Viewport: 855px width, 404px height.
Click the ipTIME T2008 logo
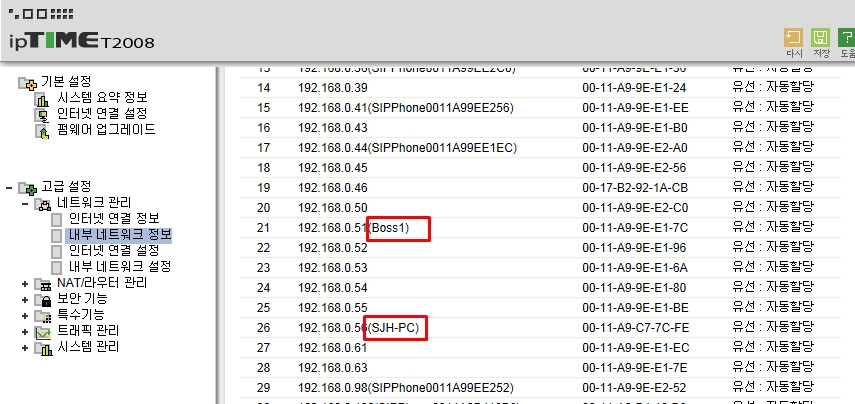click(x=82, y=41)
